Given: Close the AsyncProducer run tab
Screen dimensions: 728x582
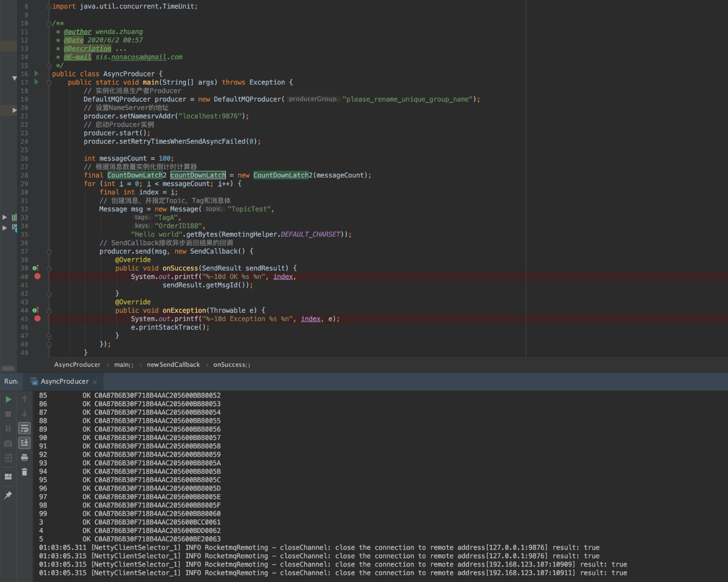Looking at the screenshot, I should 95,382.
